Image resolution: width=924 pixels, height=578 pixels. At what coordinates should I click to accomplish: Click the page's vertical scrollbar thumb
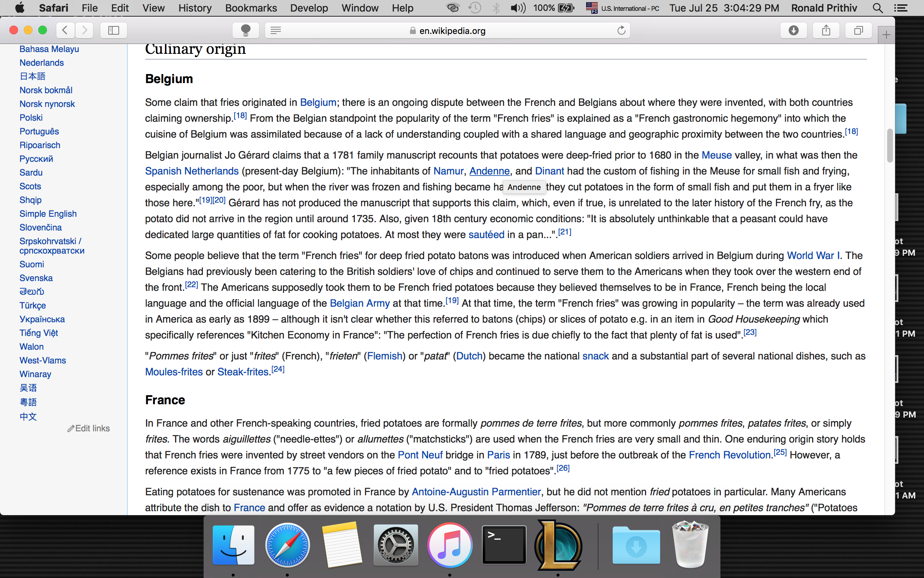(890, 146)
